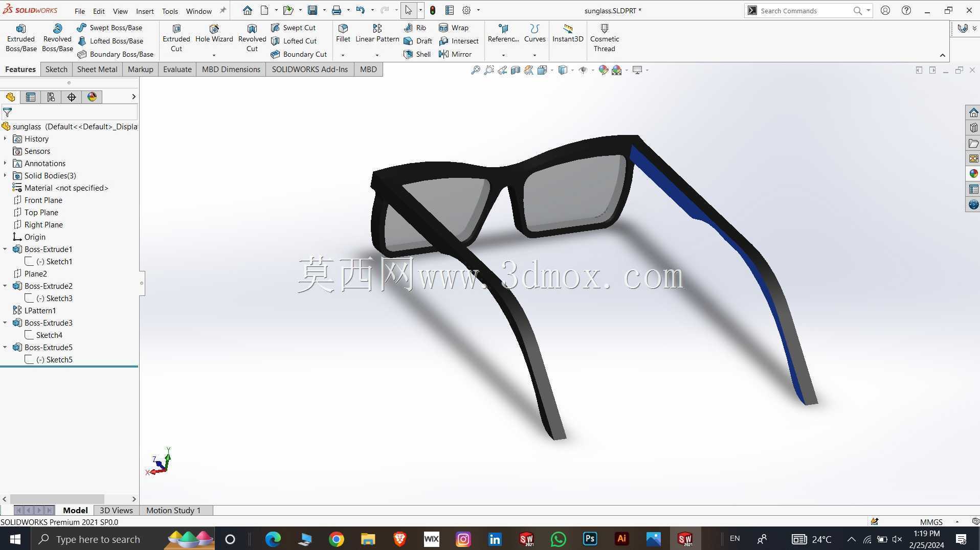Switch to the Sheet Metal tab
This screenshot has height=550, width=980.
tap(97, 70)
